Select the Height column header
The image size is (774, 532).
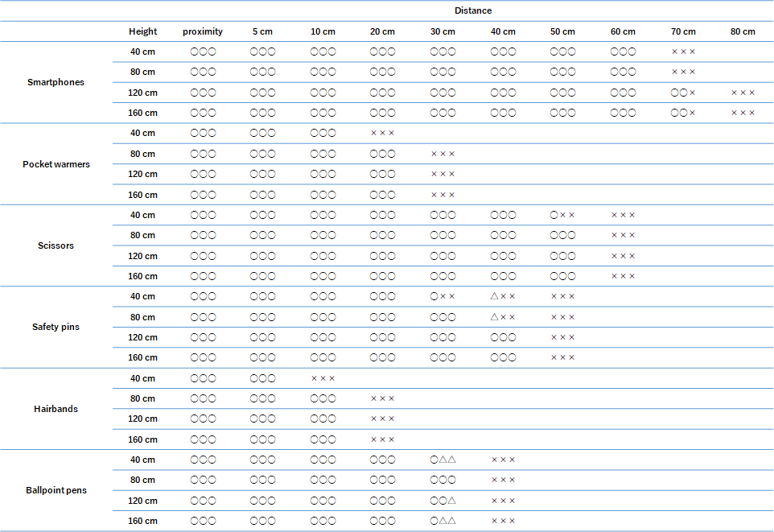point(142,31)
